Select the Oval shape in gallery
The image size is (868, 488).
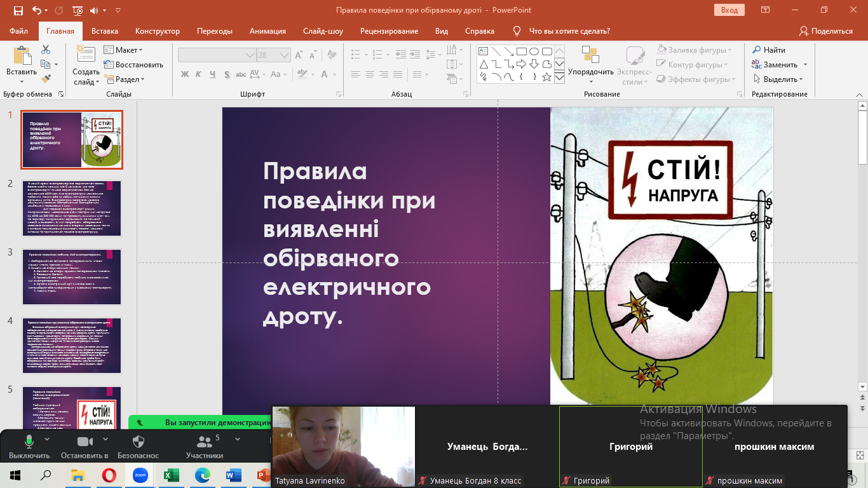point(534,51)
